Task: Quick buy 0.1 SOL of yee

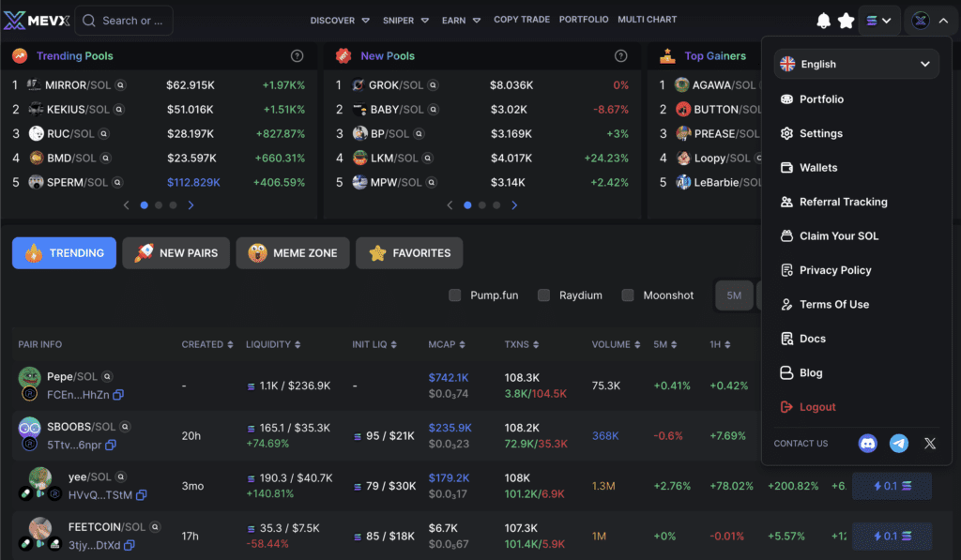Action: pyautogui.click(x=892, y=486)
